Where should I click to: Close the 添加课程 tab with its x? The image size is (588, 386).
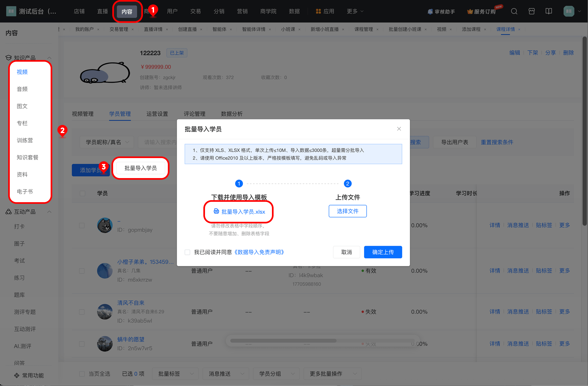tap(485, 29)
